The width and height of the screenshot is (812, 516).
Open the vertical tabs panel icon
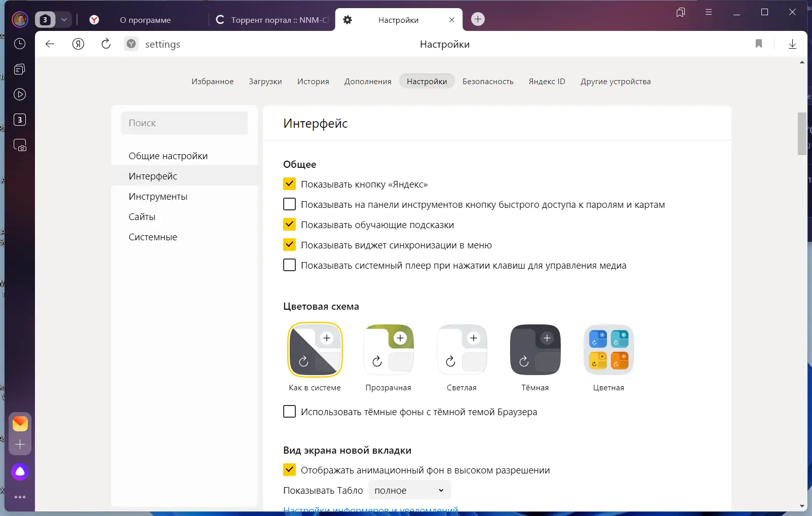681,12
